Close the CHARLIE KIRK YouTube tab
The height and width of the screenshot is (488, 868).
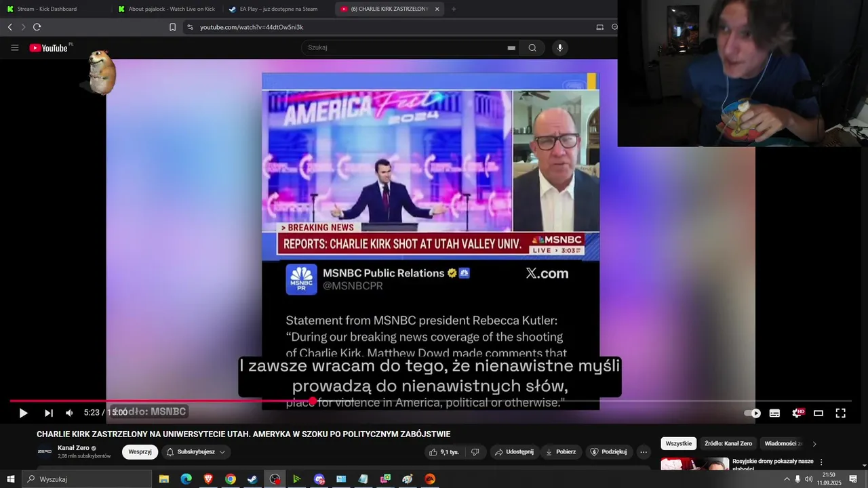coord(437,9)
